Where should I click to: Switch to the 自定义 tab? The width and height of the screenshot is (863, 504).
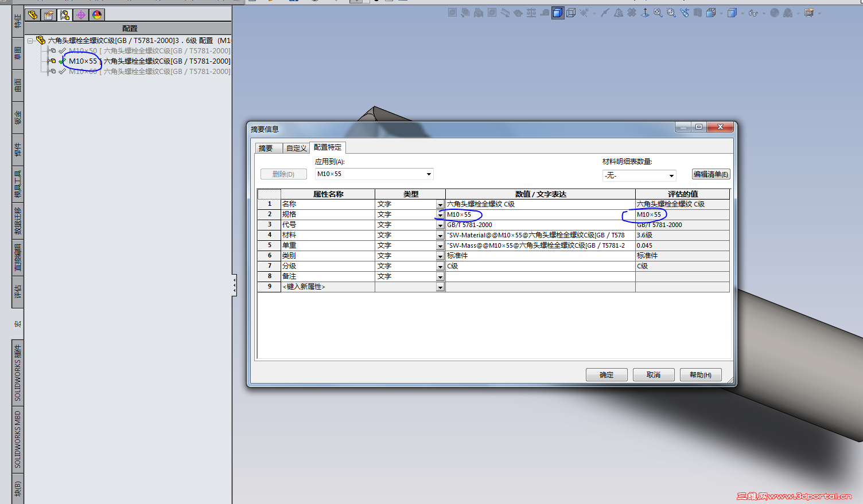pyautogui.click(x=297, y=148)
